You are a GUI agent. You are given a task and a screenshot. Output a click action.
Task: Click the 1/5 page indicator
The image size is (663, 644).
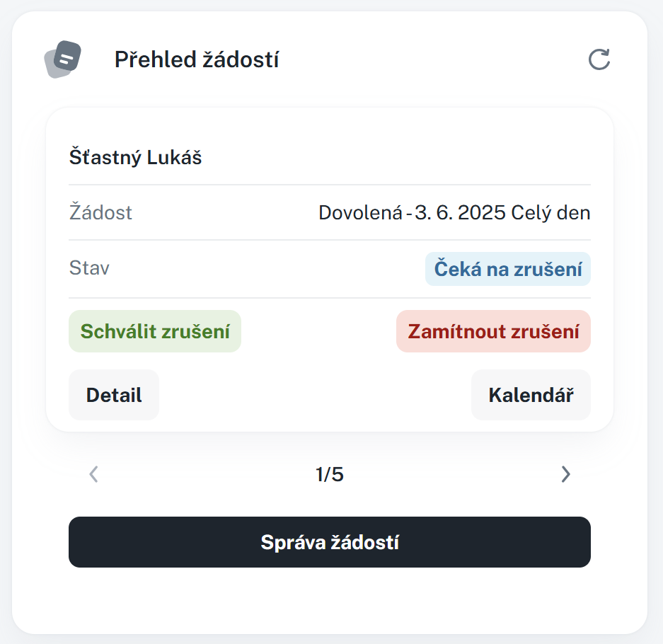pyautogui.click(x=329, y=474)
